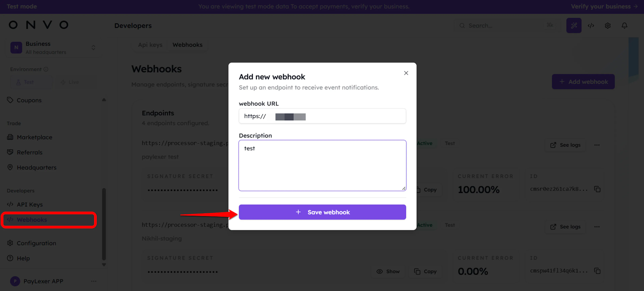Open the developer code icon in header

pyautogui.click(x=591, y=26)
